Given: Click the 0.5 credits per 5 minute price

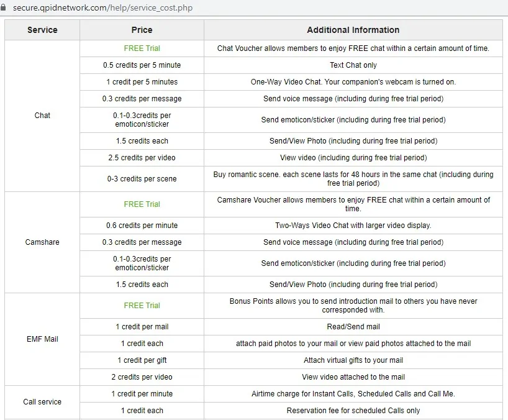Looking at the screenshot, I should pyautogui.click(x=142, y=65).
